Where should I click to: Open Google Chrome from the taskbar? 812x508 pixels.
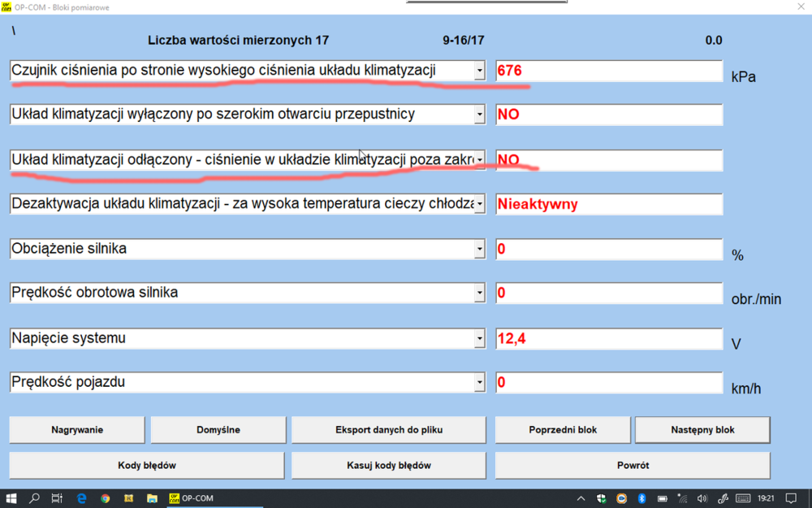coord(105,497)
